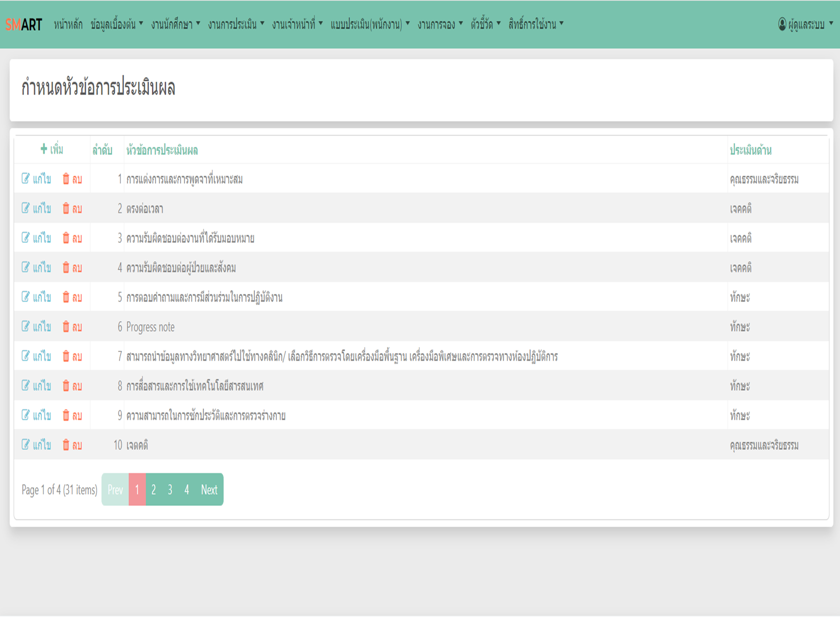The height and width of the screenshot is (630, 840).
Task: Click the Next pagination button
Action: point(209,489)
